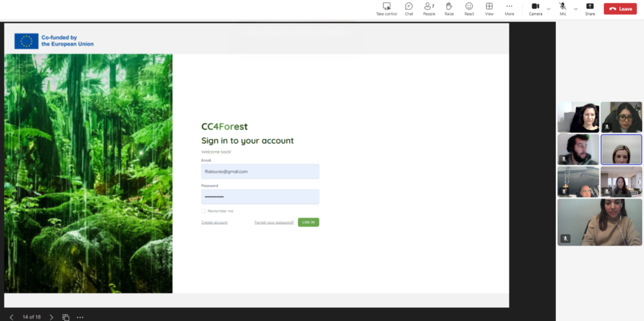
Task: Click the 'Co-funded by the European Union' text
Action: (67, 41)
